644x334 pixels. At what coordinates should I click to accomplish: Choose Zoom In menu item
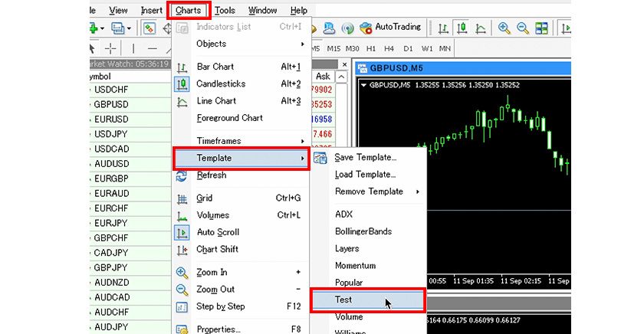[242, 273]
